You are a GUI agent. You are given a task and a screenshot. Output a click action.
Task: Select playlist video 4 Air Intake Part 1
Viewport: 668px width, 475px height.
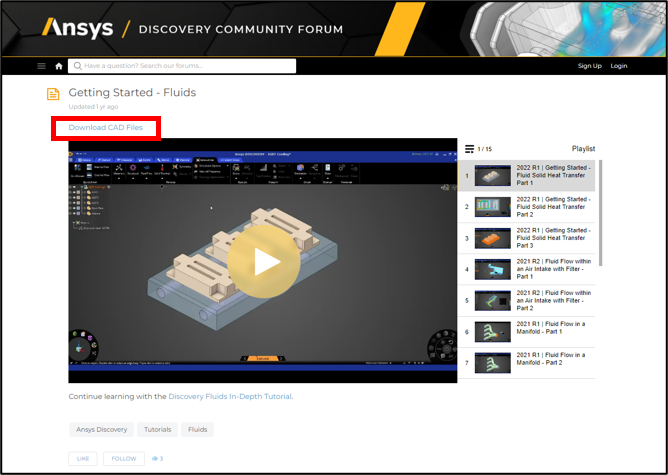pos(526,269)
